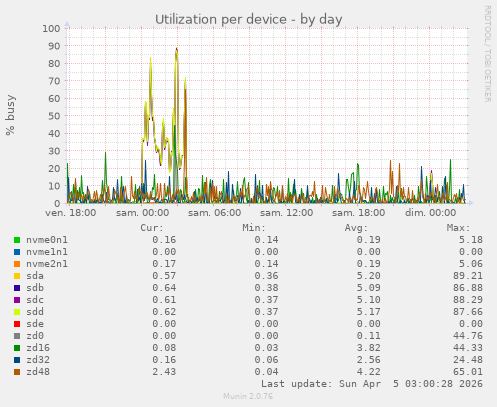Click the 'sdd' legend label
The width and height of the screenshot is (497, 407).
(35, 312)
